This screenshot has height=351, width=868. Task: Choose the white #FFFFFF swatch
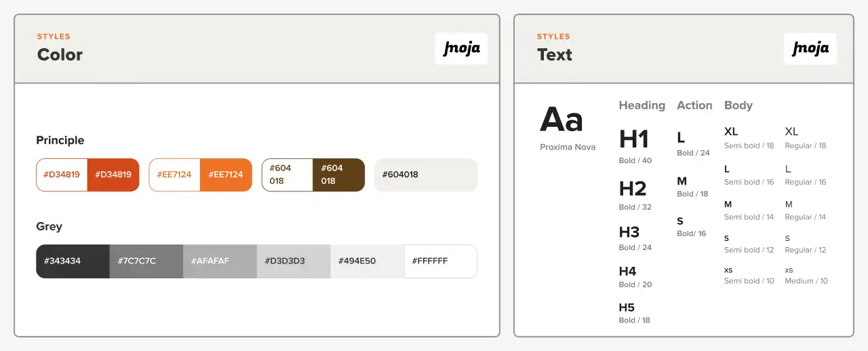pyautogui.click(x=440, y=261)
